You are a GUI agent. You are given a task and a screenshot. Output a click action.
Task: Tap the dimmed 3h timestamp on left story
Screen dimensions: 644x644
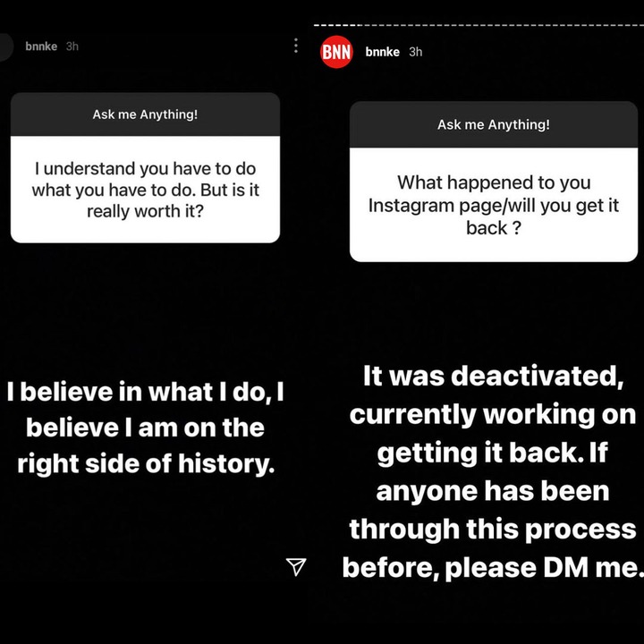[x=72, y=47]
